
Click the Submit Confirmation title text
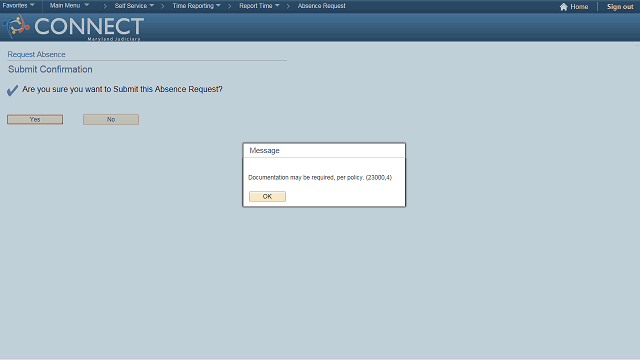[x=50, y=69]
